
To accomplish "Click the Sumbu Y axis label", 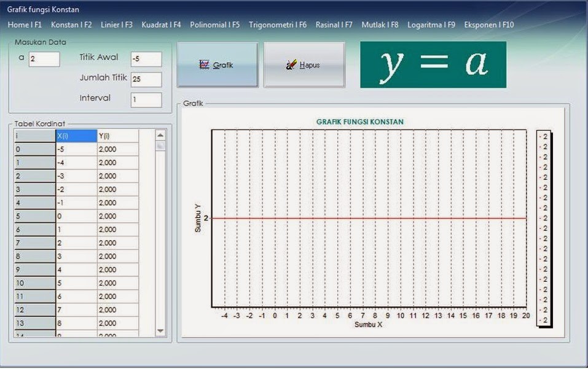I will (198, 218).
